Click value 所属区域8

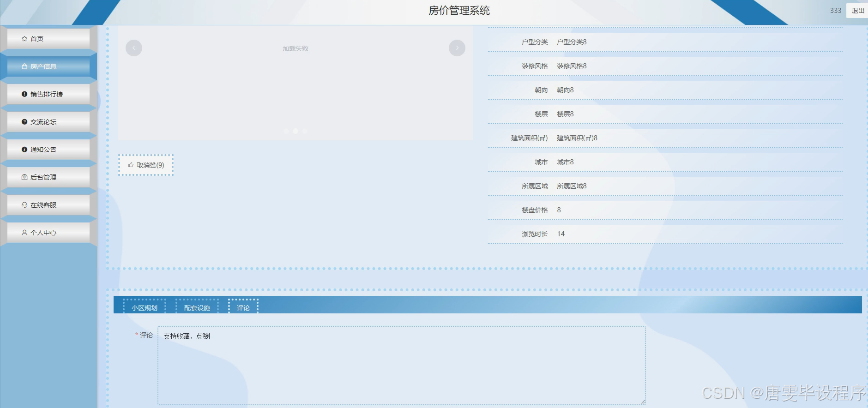coord(572,186)
